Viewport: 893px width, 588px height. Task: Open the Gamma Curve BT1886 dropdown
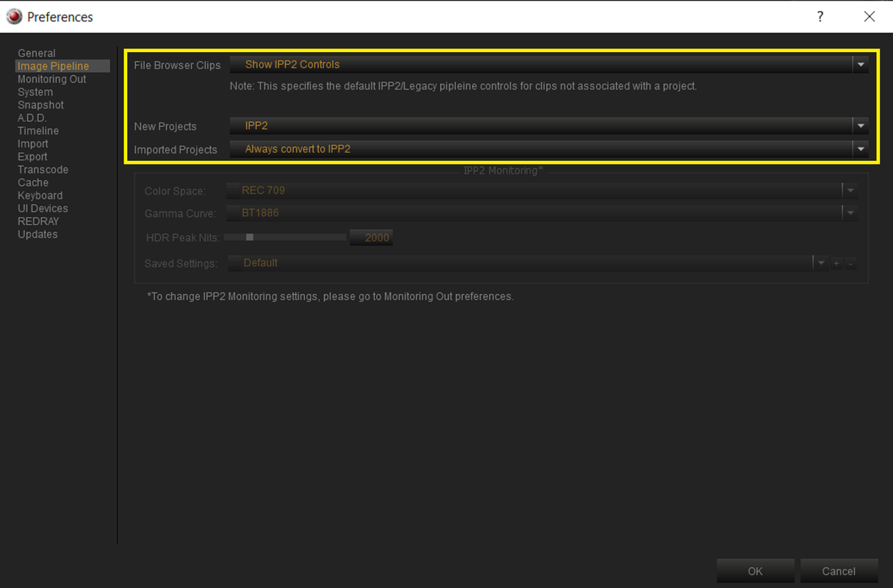(x=542, y=213)
